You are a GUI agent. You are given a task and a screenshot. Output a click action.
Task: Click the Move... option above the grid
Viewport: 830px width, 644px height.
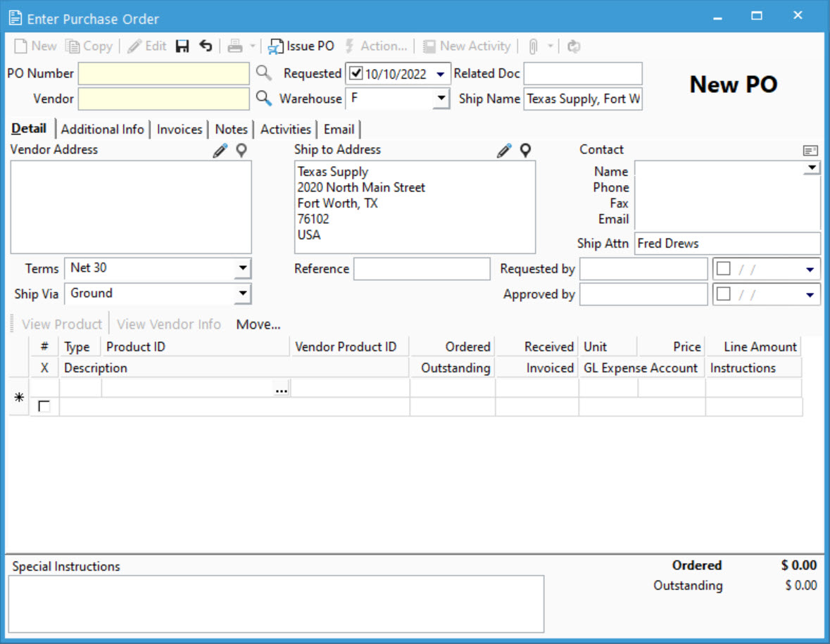click(x=258, y=324)
